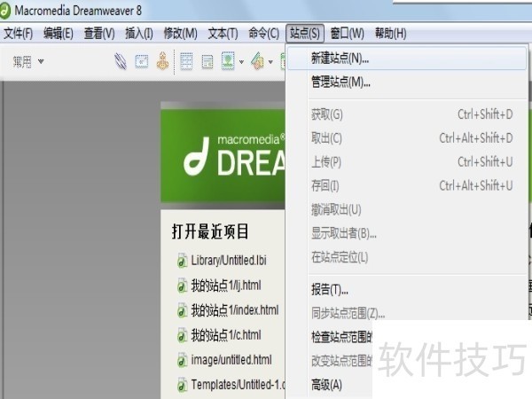Open recent file 我的站点1/index.html
The image size is (532, 399).
235,310
